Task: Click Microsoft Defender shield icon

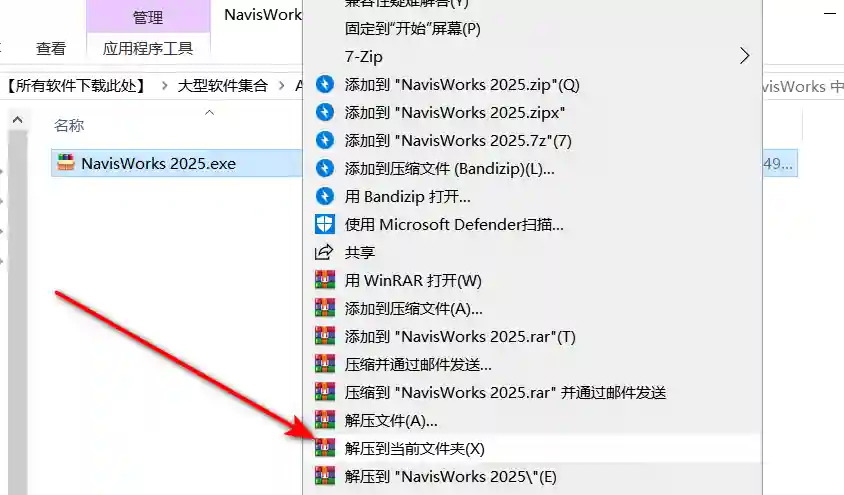Action: [x=325, y=224]
